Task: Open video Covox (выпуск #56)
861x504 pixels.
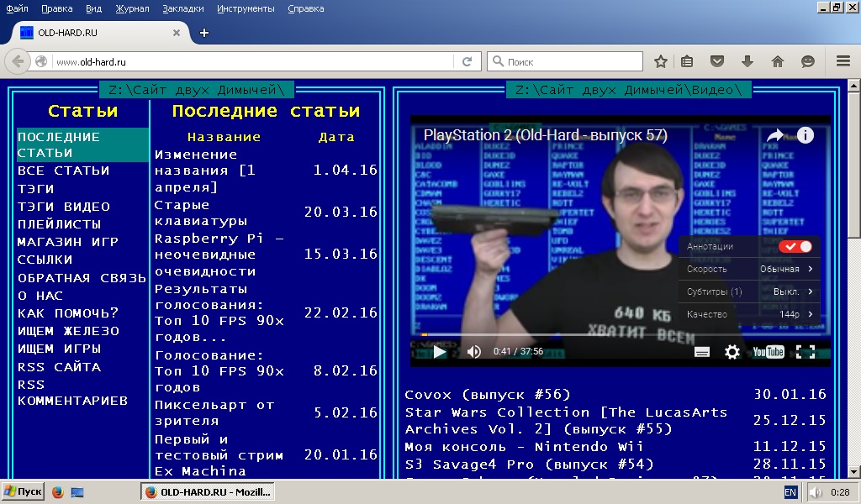Action: point(488,395)
